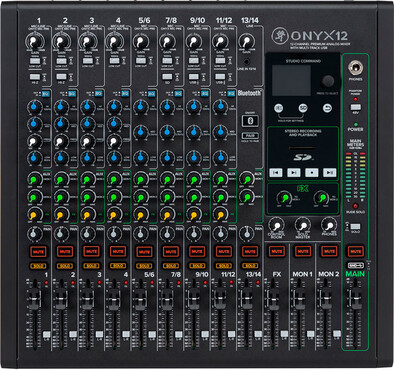Toggle the USB button above MAIN label
This screenshot has height=370, width=394.
click(355, 266)
